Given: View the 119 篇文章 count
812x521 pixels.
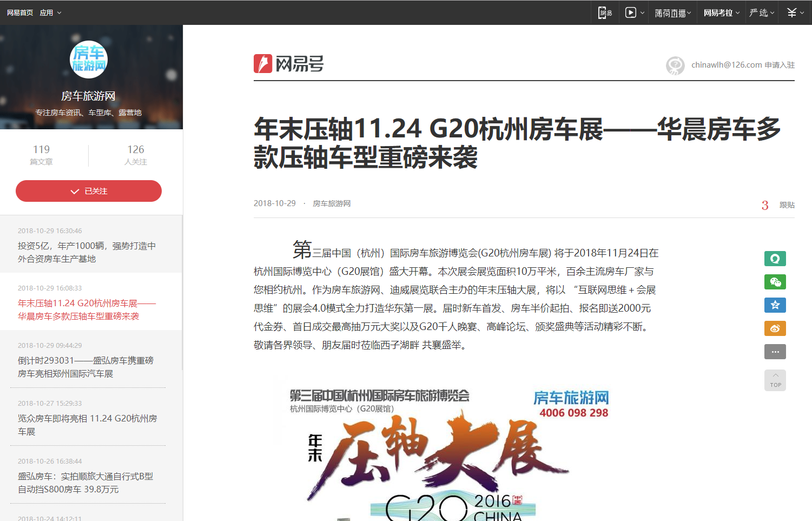Looking at the screenshot, I should 41,154.
